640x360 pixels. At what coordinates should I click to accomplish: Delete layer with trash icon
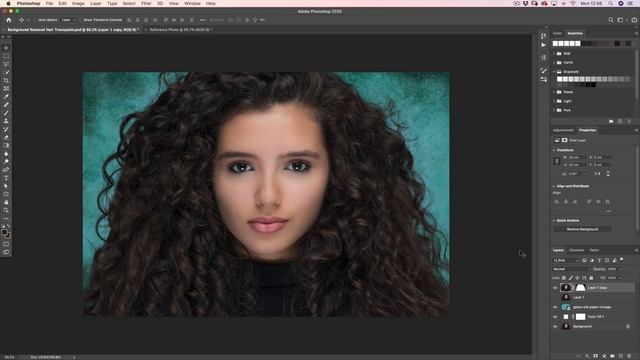[629, 356]
